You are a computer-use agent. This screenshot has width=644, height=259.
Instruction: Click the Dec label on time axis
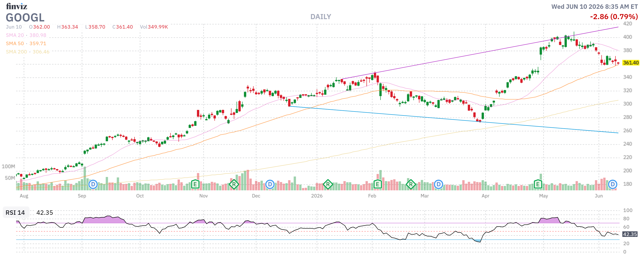(x=256, y=196)
